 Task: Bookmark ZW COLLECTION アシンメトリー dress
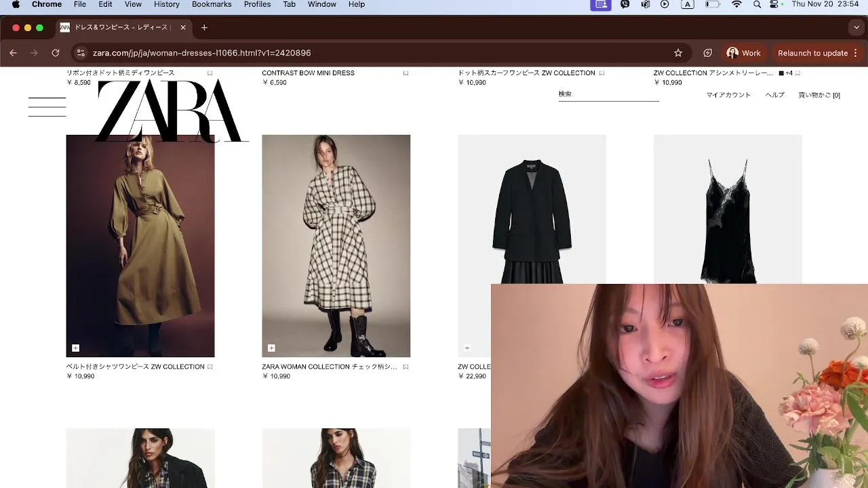coord(797,73)
